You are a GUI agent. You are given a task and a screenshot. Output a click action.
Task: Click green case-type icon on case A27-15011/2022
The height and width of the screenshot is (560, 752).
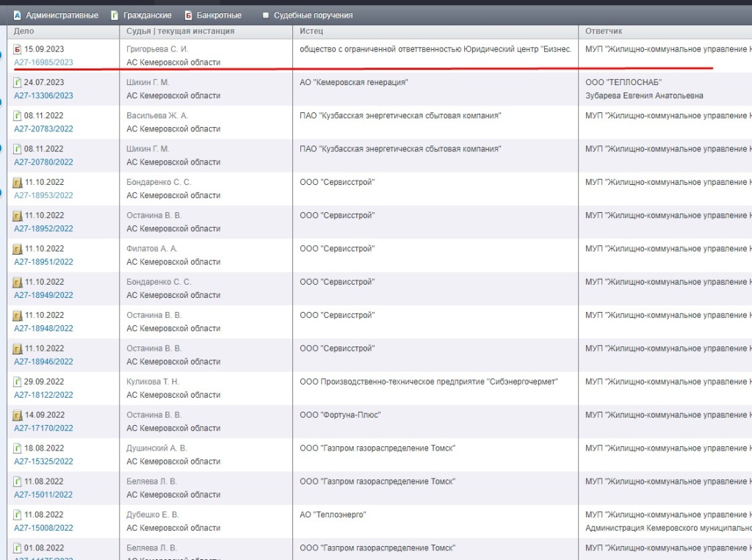[18, 481]
